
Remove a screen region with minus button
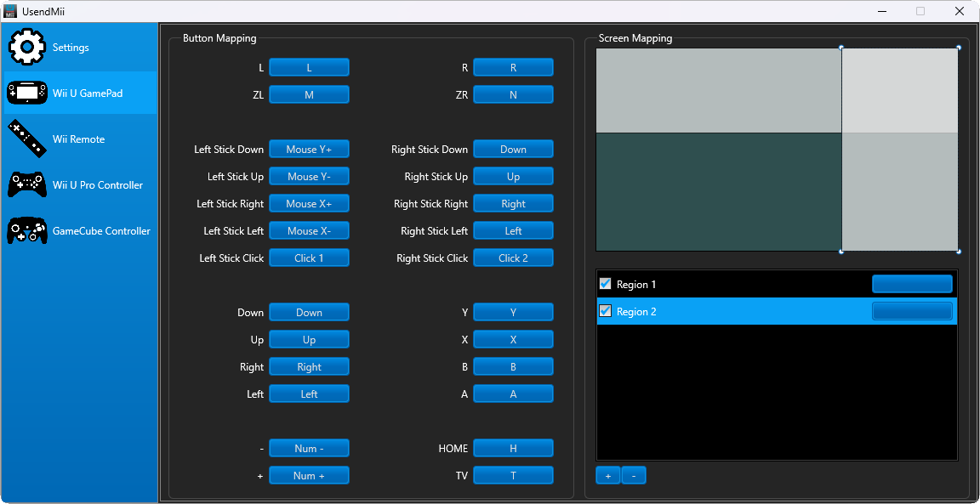(x=634, y=476)
